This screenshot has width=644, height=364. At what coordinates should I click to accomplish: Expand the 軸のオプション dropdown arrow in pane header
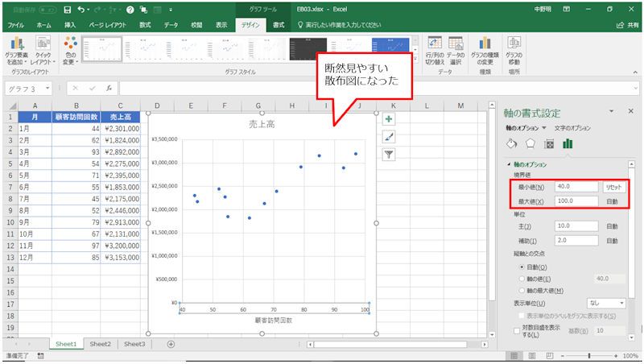(x=544, y=128)
